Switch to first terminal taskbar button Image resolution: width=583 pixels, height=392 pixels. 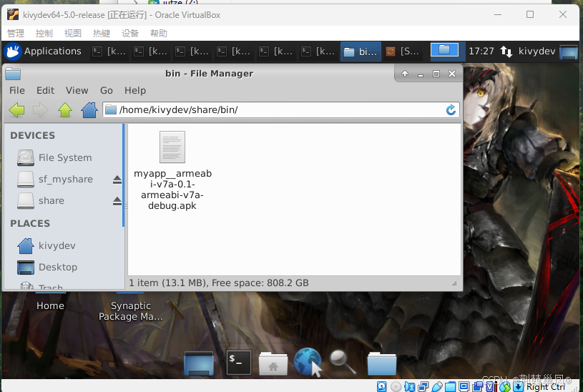(x=109, y=52)
